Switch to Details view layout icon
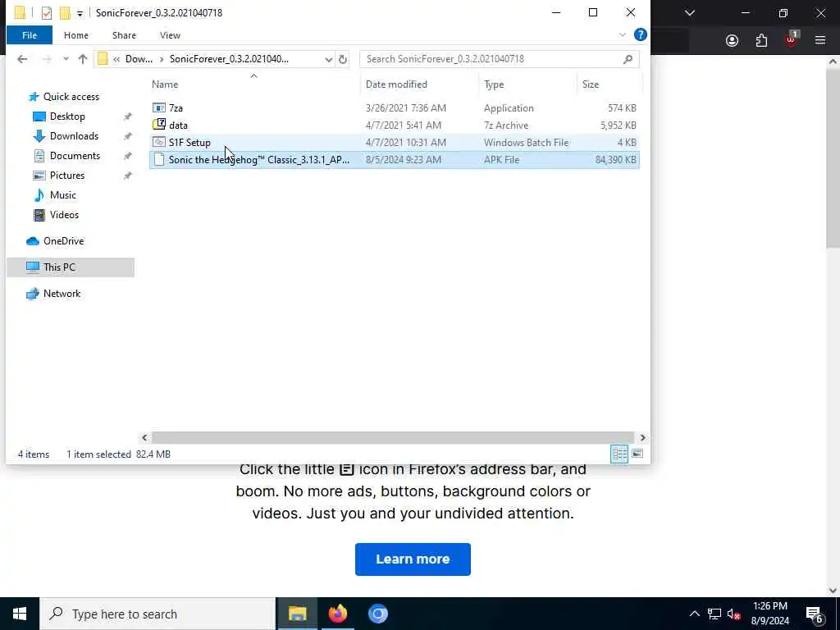 click(x=619, y=454)
